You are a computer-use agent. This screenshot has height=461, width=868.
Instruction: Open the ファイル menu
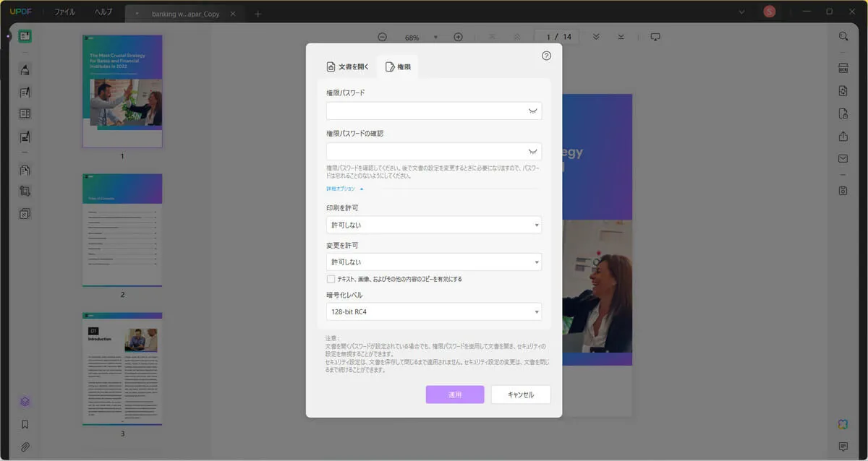point(65,12)
